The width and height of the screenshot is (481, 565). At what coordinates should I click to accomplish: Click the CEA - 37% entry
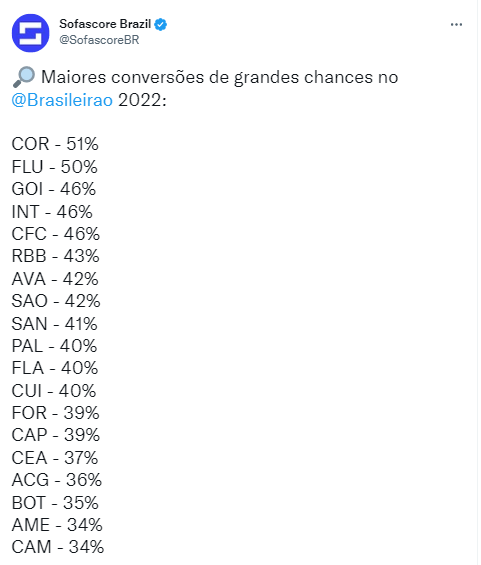tap(55, 458)
